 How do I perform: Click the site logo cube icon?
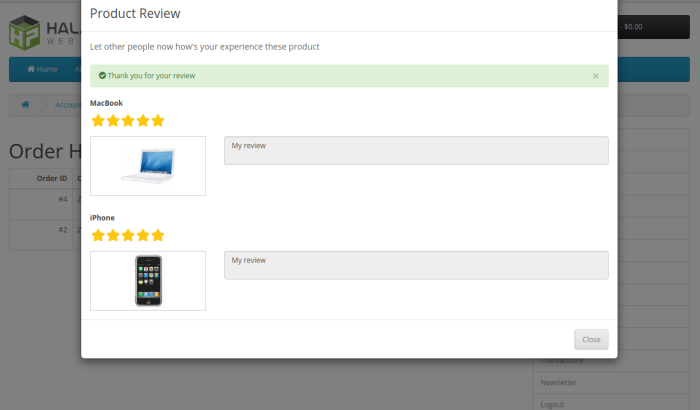coord(25,33)
